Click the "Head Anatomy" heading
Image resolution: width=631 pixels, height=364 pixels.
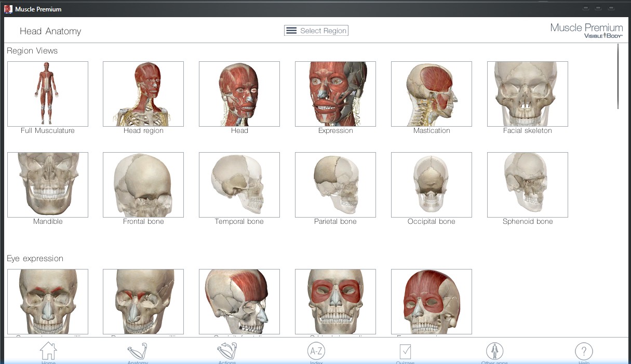coord(50,31)
